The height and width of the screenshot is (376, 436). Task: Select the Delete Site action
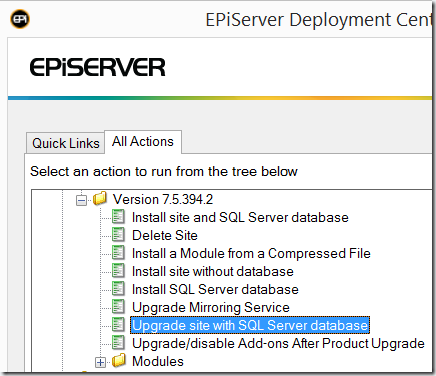(165, 235)
